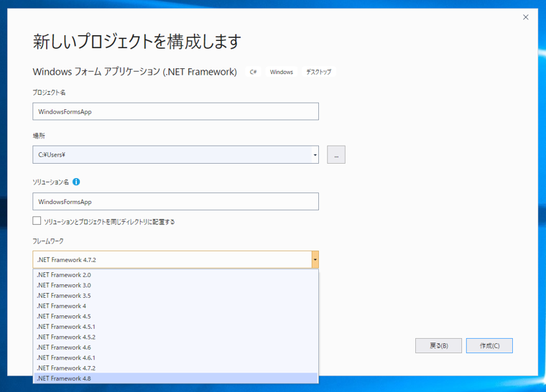Pick .NET Framework 4.5.1 in list
Viewport: 546px width, 392px height.
[x=175, y=327]
